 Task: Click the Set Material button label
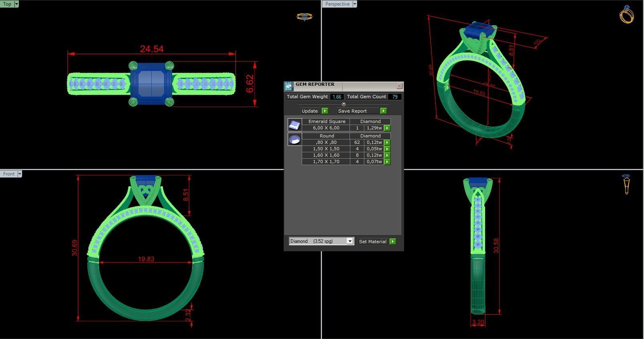[373, 242]
